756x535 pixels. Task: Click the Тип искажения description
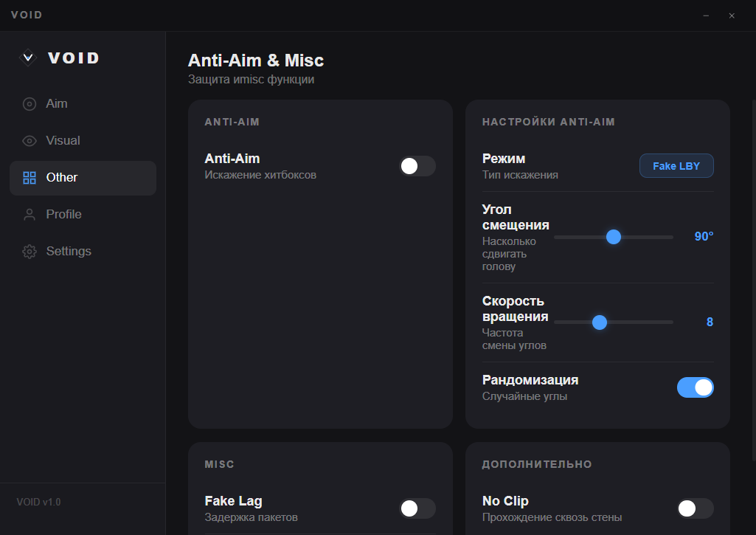(x=520, y=175)
